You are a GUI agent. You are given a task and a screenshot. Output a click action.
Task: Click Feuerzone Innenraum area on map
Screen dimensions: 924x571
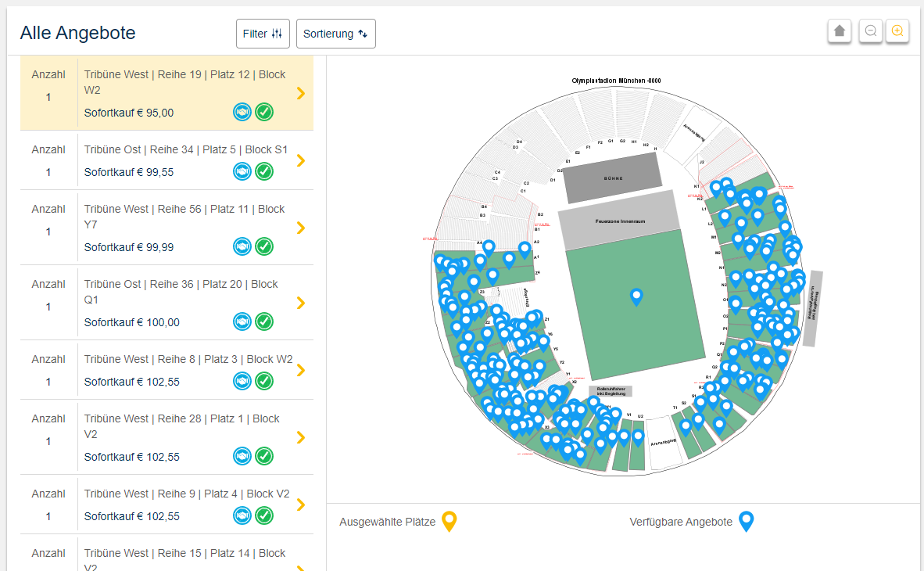coord(619,221)
